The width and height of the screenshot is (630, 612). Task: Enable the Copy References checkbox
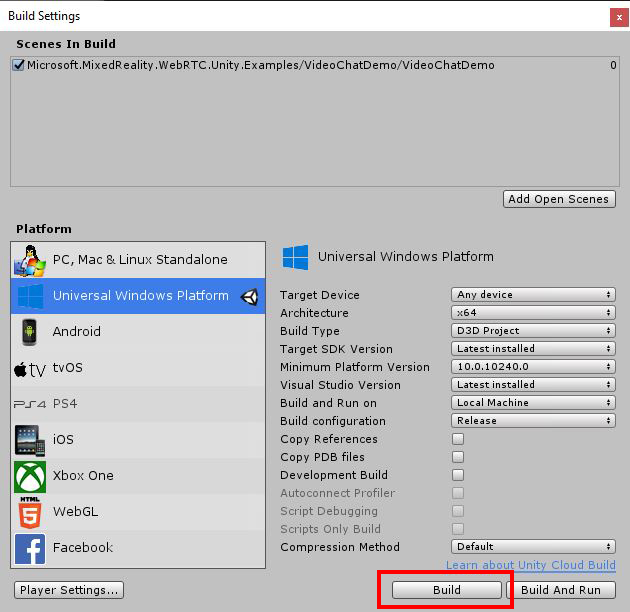458,439
